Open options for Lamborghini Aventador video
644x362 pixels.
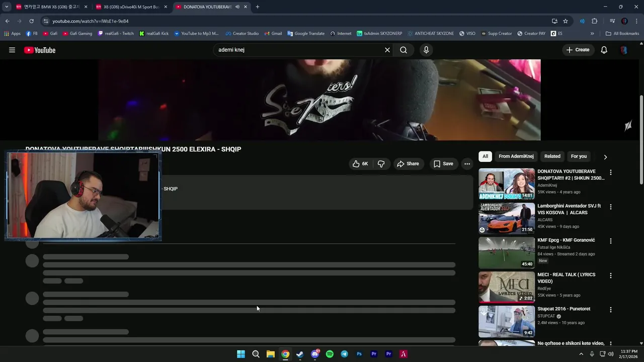point(611,207)
